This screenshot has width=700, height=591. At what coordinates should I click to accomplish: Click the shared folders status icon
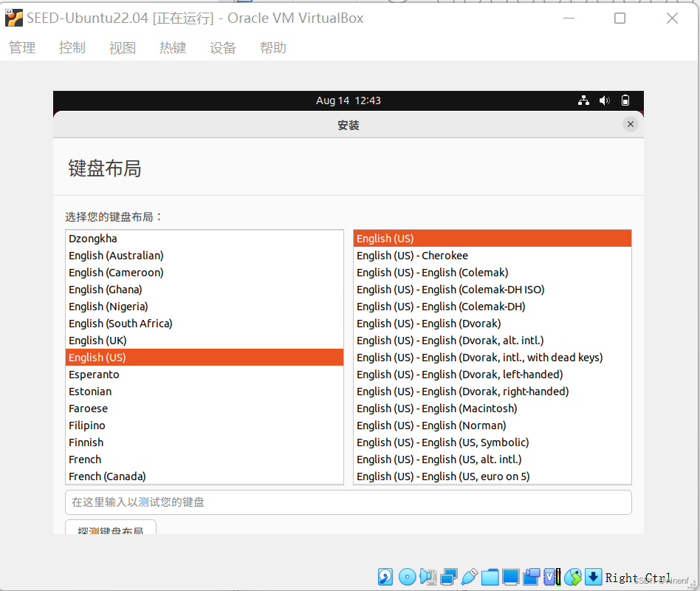[490, 577]
